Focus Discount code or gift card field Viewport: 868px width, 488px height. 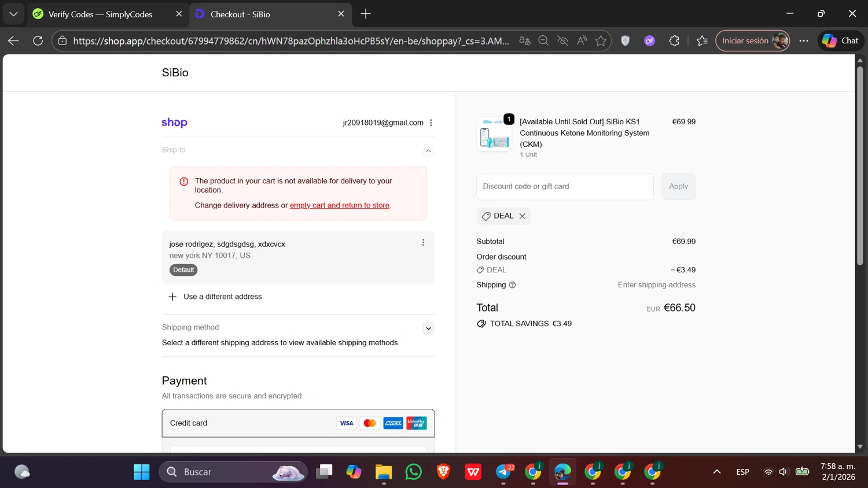click(565, 186)
